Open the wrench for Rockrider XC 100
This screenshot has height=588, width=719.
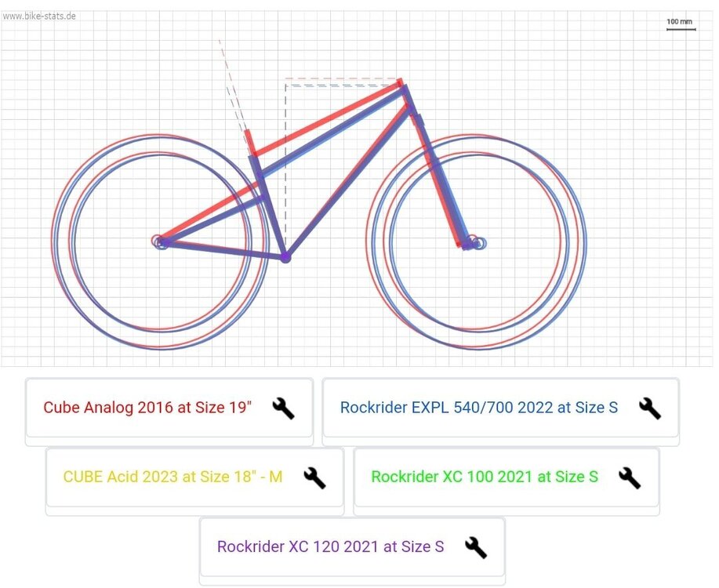click(630, 477)
